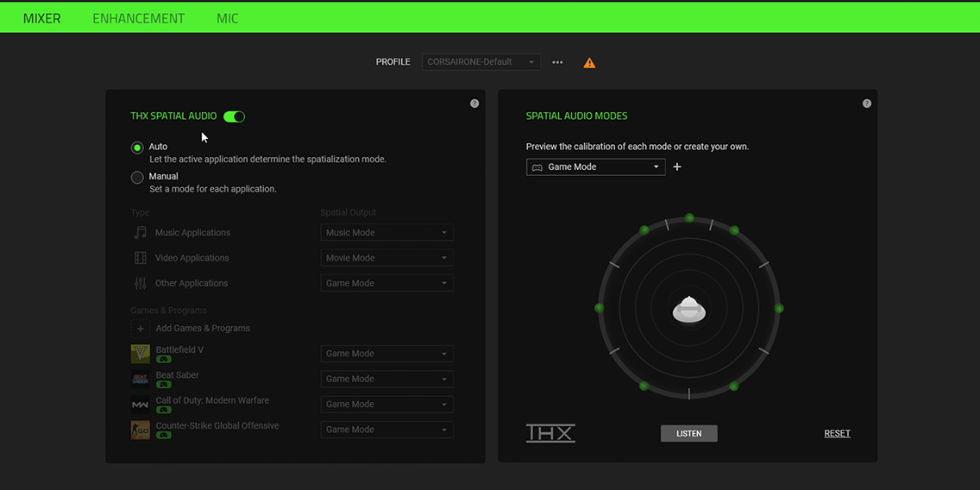
Task: Click green gamepad badge under Battlefield V
Action: coord(164,360)
